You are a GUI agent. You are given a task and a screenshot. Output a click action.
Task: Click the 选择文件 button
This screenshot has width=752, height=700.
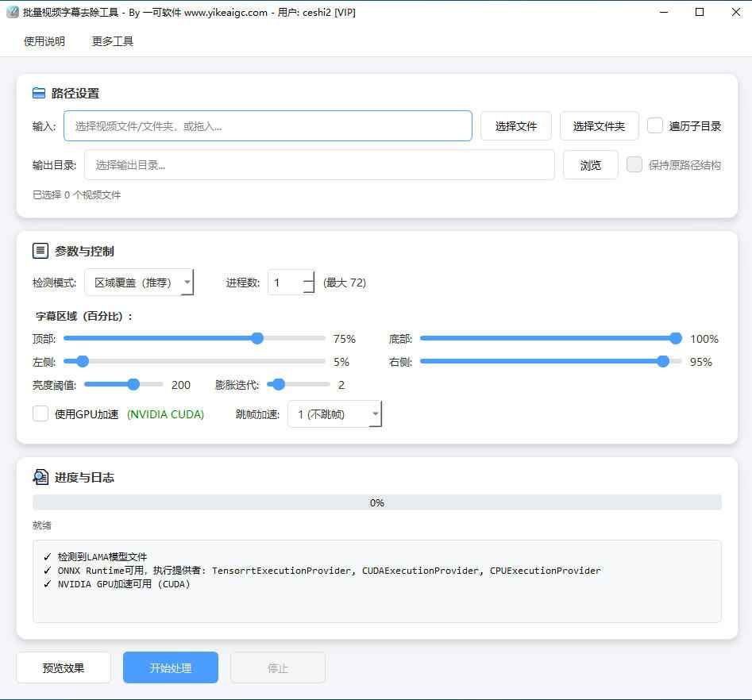[516, 125]
